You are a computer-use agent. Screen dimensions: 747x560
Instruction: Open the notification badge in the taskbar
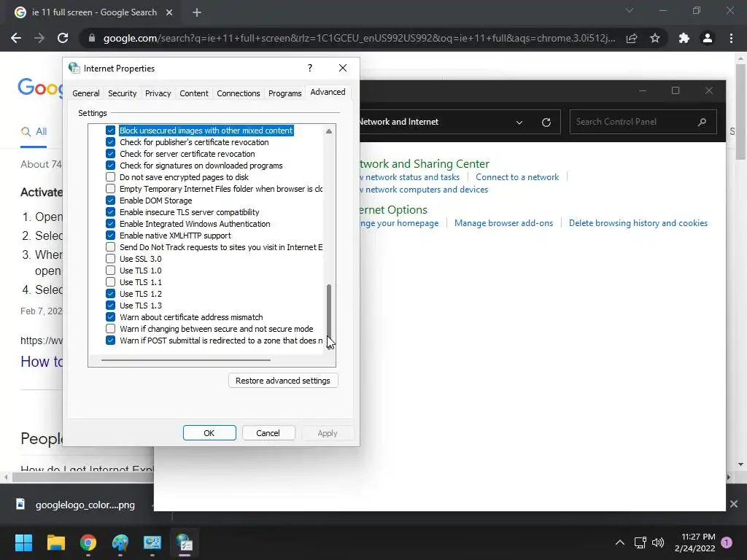tap(727, 542)
